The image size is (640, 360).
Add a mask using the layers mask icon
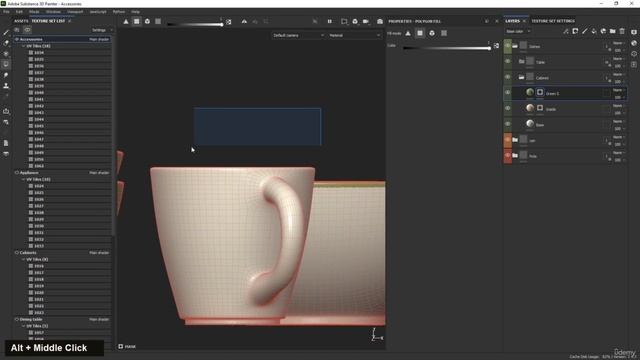click(x=575, y=31)
